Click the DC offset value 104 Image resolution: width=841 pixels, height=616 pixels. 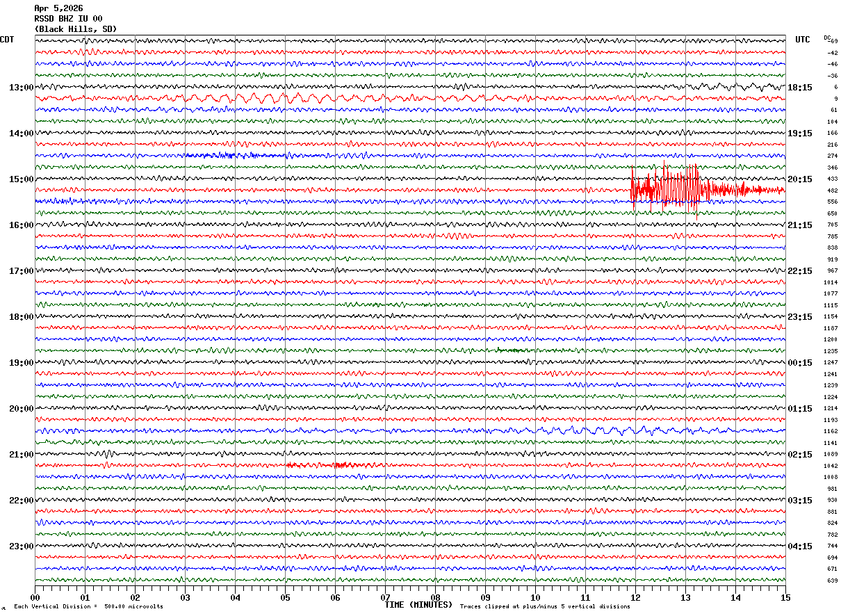[x=833, y=122]
